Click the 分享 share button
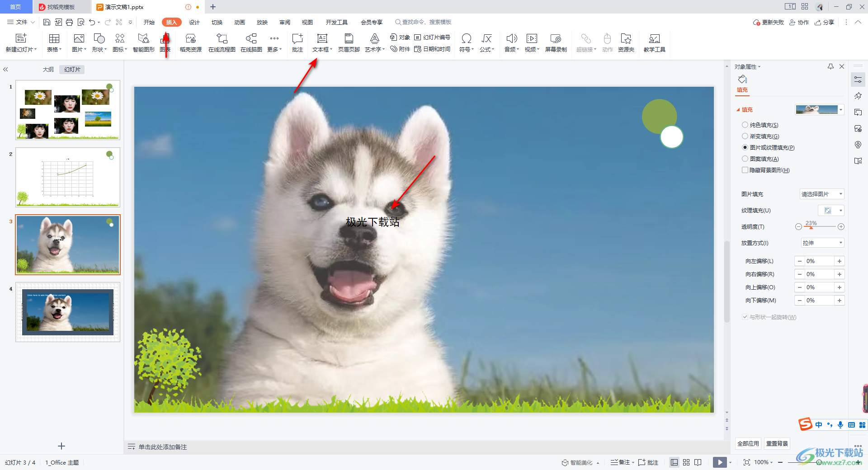The height and width of the screenshot is (470, 868). click(x=825, y=22)
